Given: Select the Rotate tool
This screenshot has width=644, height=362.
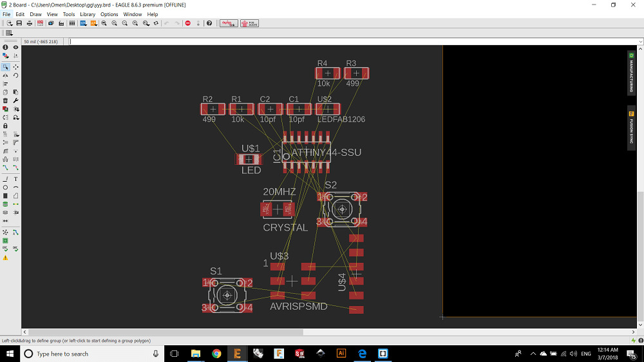Looking at the screenshot, I should [x=15, y=75].
